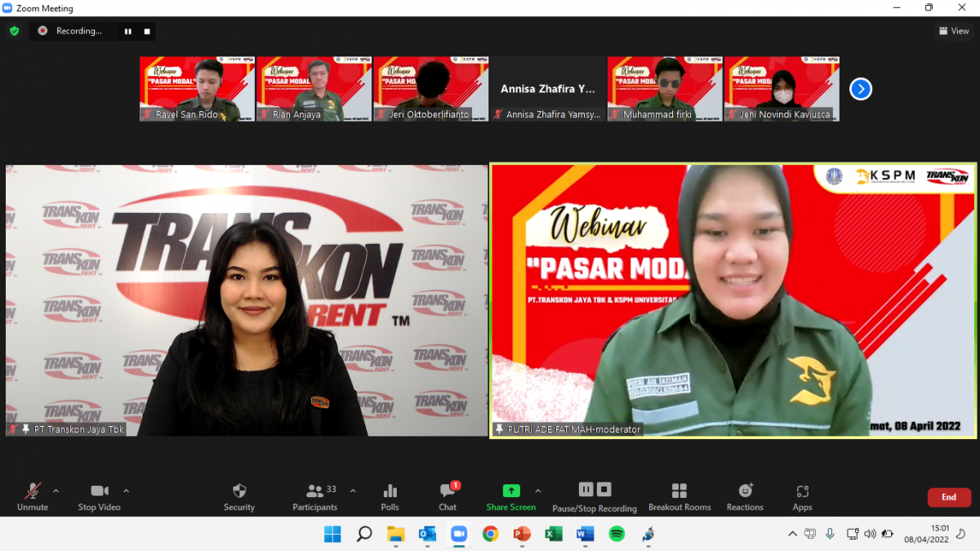Open sharing options arrow beside Share Screen

(x=537, y=491)
